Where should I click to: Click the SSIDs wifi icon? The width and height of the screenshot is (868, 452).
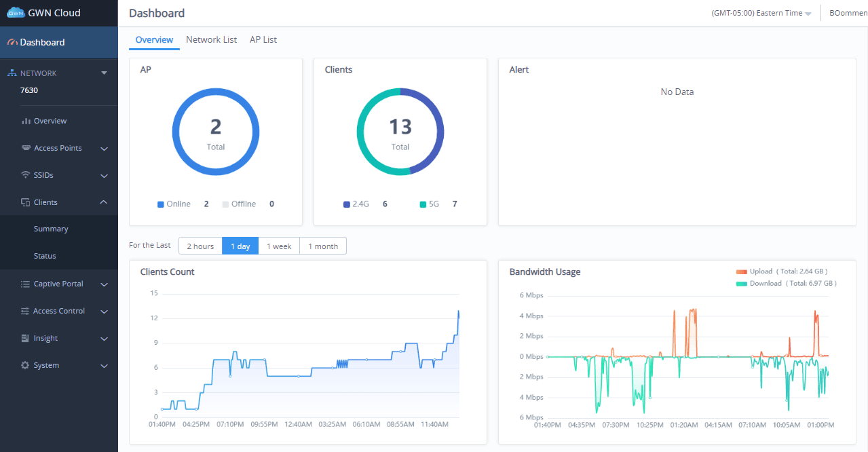click(26, 175)
